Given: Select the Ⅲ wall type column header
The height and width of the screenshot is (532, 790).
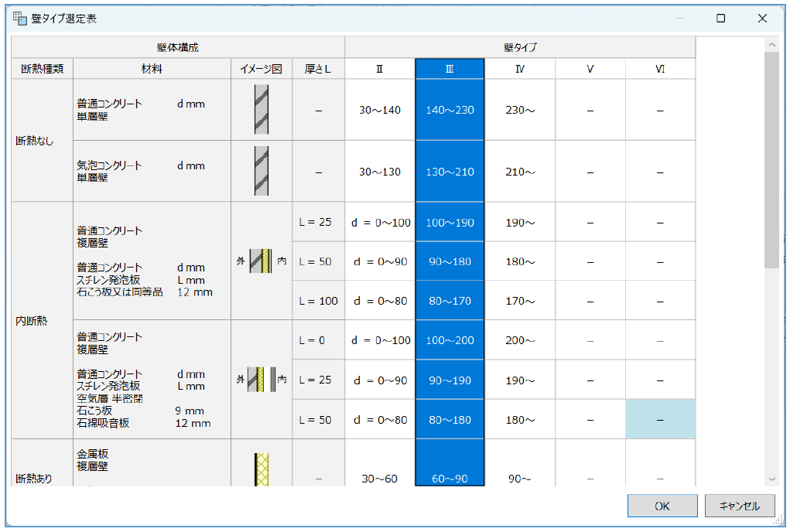Looking at the screenshot, I should coord(450,69).
